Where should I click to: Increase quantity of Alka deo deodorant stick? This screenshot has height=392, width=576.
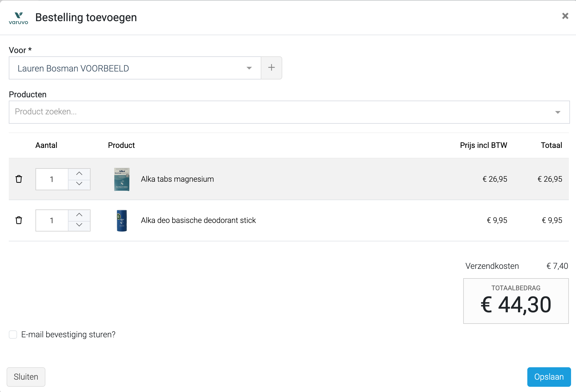click(79, 215)
